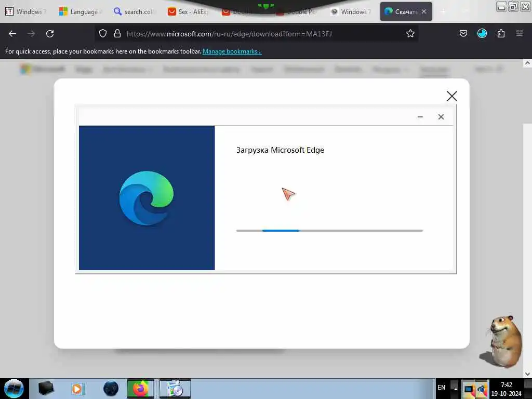
Task: Close the active Скачать tab
Action: (x=424, y=11)
